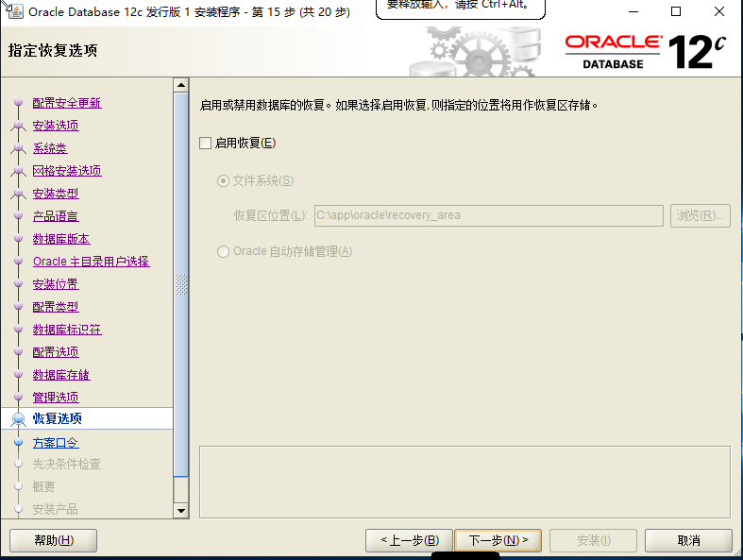Jump to the 系统类 step

pyautogui.click(x=50, y=148)
